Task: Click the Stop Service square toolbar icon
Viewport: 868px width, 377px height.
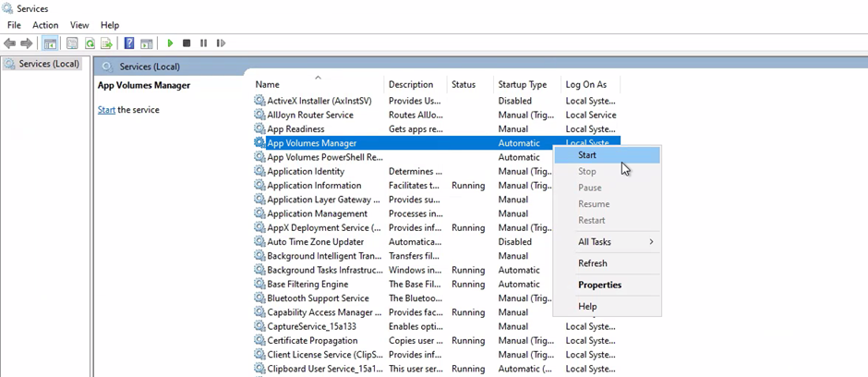Action: point(187,43)
